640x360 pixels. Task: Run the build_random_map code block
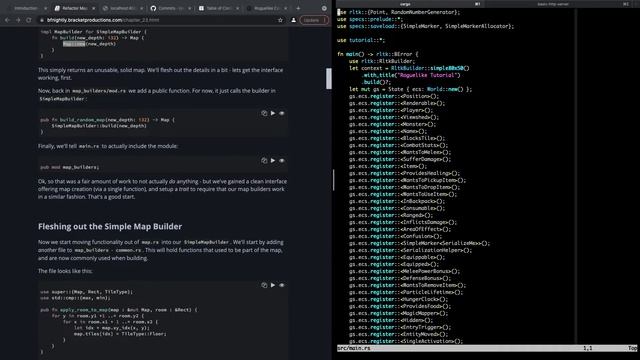[x=273, y=113]
